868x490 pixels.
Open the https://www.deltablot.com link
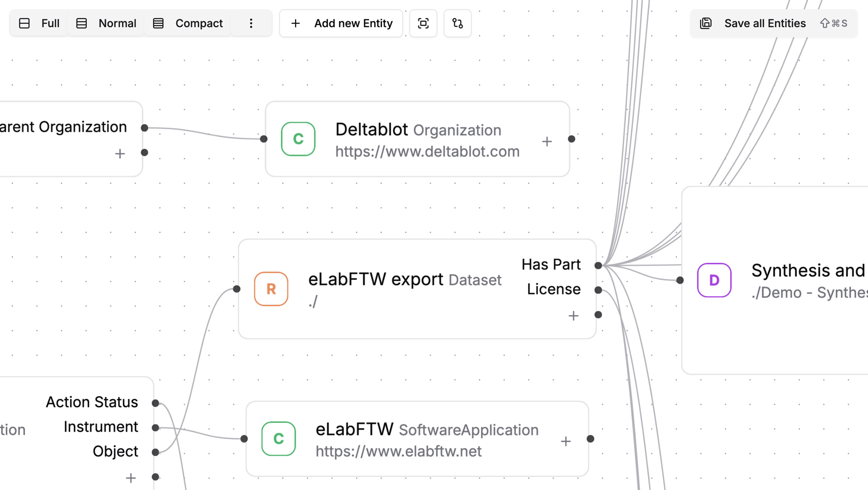pos(427,151)
